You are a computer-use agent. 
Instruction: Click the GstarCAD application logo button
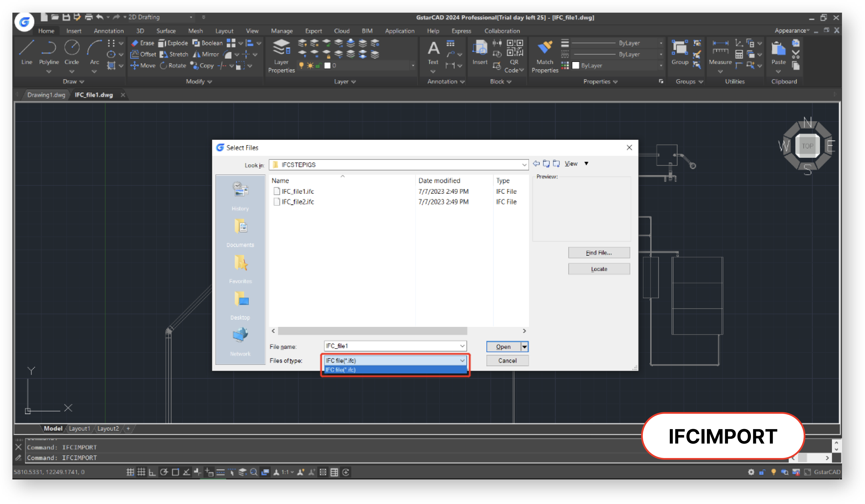pyautogui.click(x=24, y=22)
